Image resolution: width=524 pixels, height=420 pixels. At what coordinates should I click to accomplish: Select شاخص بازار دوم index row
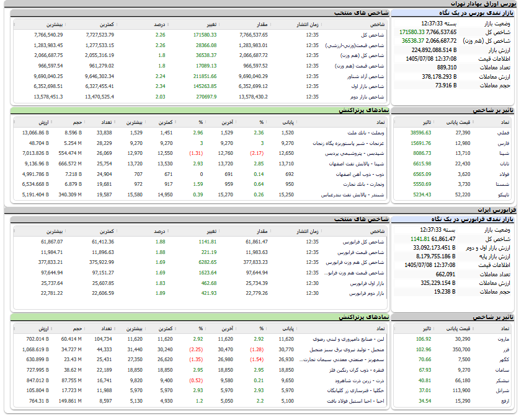pos(200,97)
